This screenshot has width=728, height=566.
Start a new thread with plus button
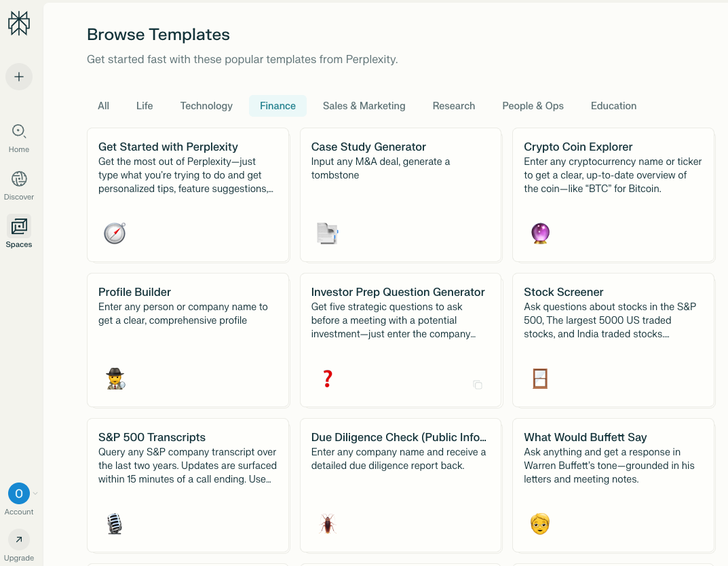[x=19, y=77]
